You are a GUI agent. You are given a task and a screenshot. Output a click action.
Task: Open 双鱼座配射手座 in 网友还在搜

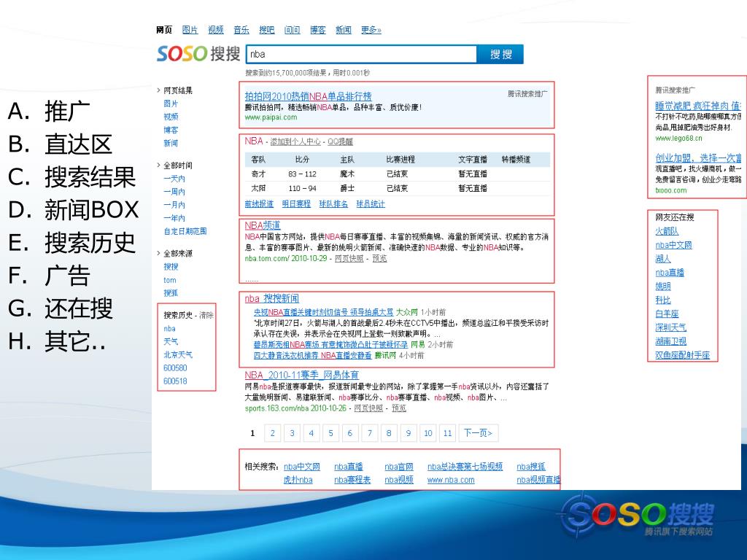pyautogui.click(x=683, y=355)
